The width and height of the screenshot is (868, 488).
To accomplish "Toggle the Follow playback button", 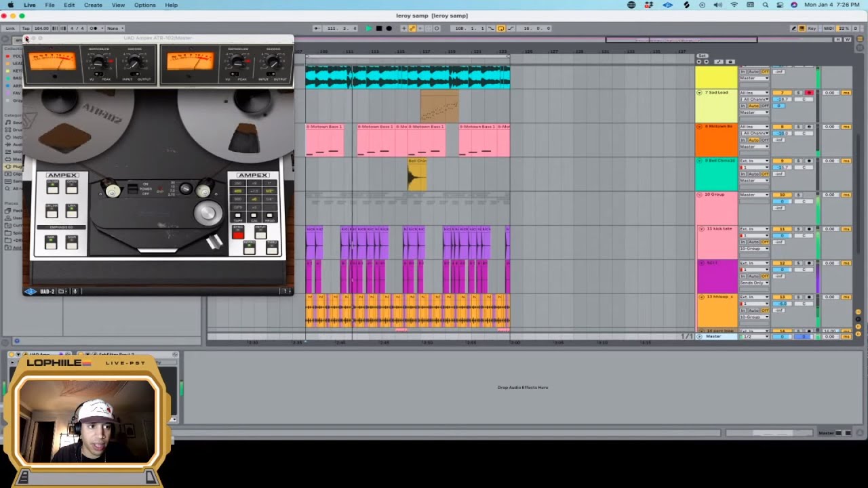I will pyautogui.click(x=317, y=28).
